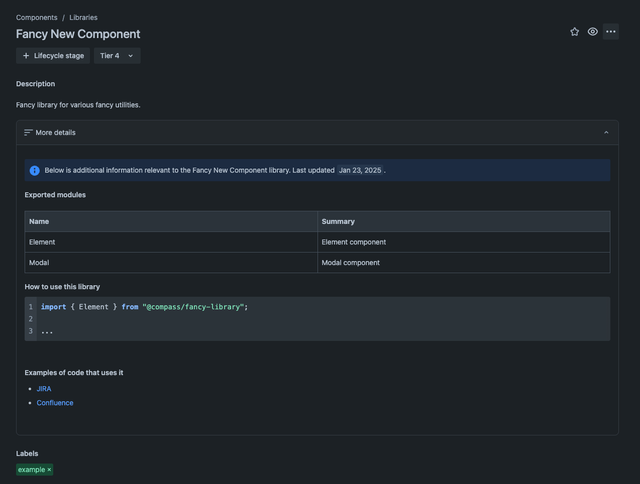The height and width of the screenshot is (484, 640).
Task: Click the How to use this library heading
Action: (x=62, y=287)
